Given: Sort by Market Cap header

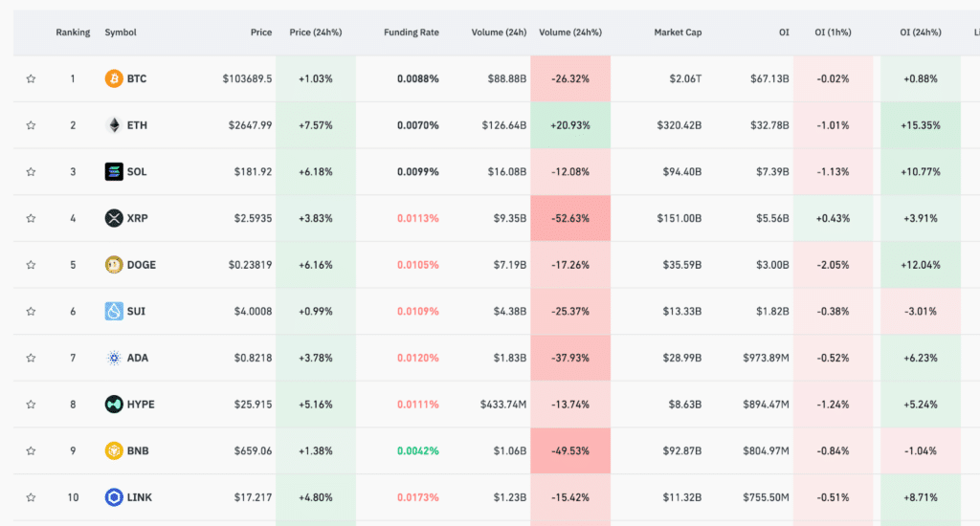Looking at the screenshot, I should pyautogui.click(x=679, y=33).
